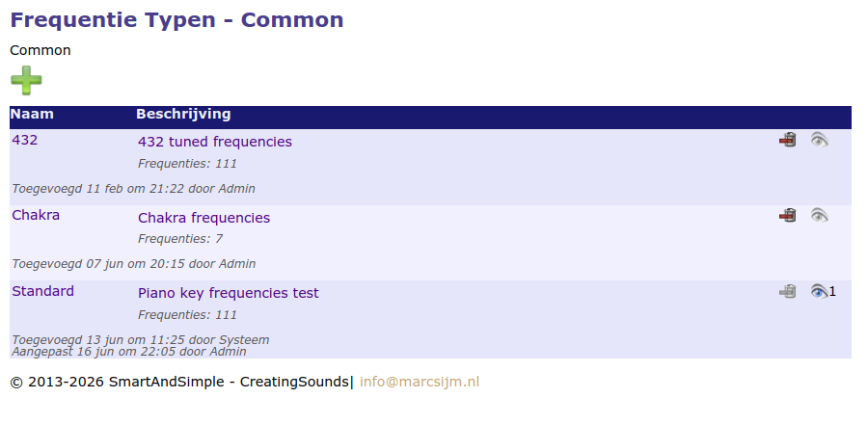The height and width of the screenshot is (425, 868).
Task: Click 'Frequencies: 7' under Chakra
Action: 180,239
